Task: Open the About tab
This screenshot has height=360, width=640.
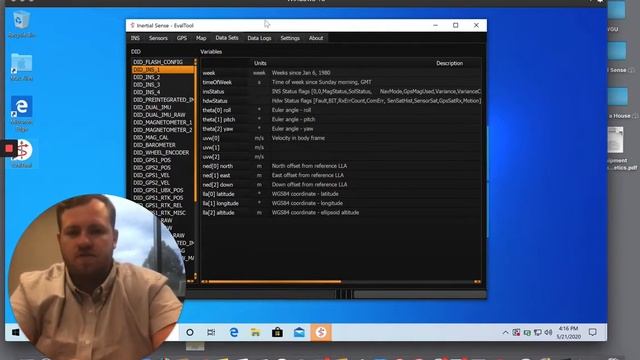Action: 316,38
